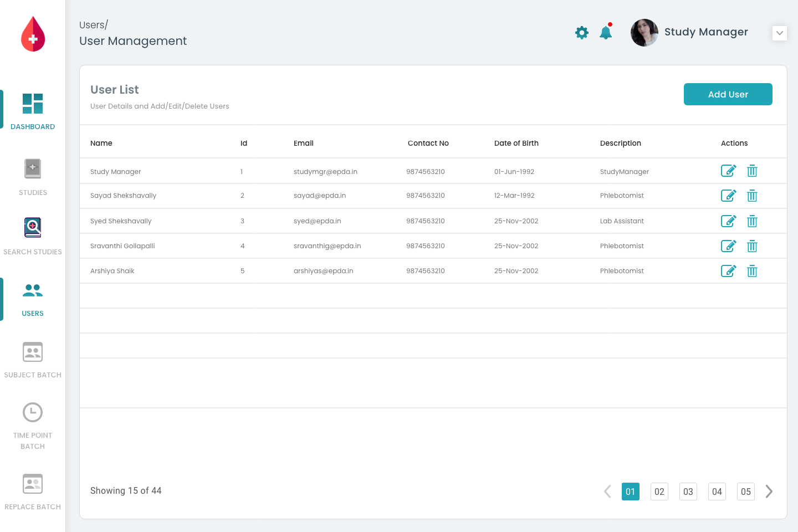This screenshot has height=532, width=798.
Task: Open the Time Point Batch clock icon
Action: tap(33, 412)
